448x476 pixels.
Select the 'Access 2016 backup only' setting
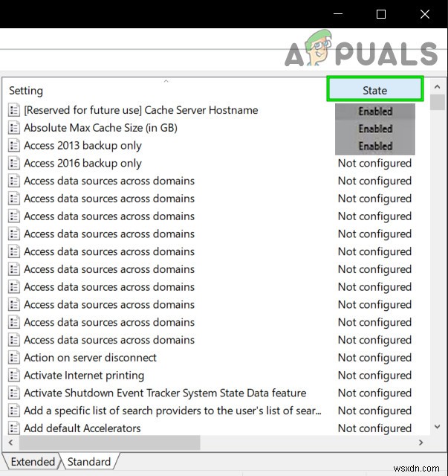(82, 164)
